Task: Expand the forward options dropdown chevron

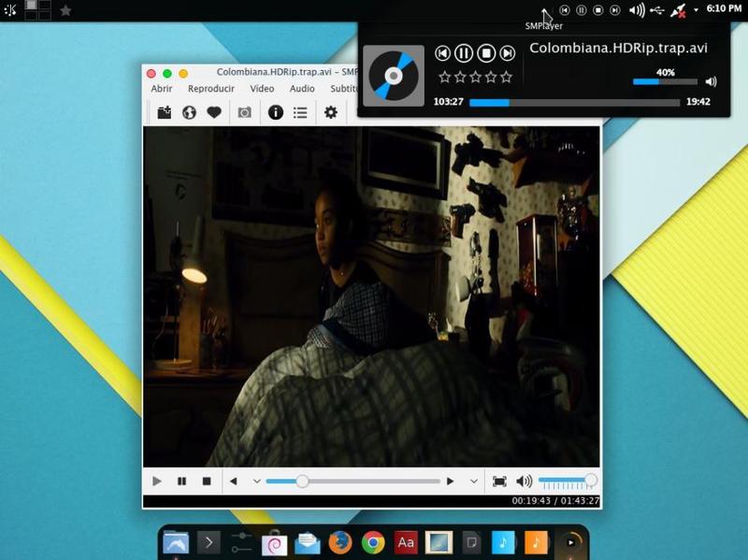Action: 474,481
